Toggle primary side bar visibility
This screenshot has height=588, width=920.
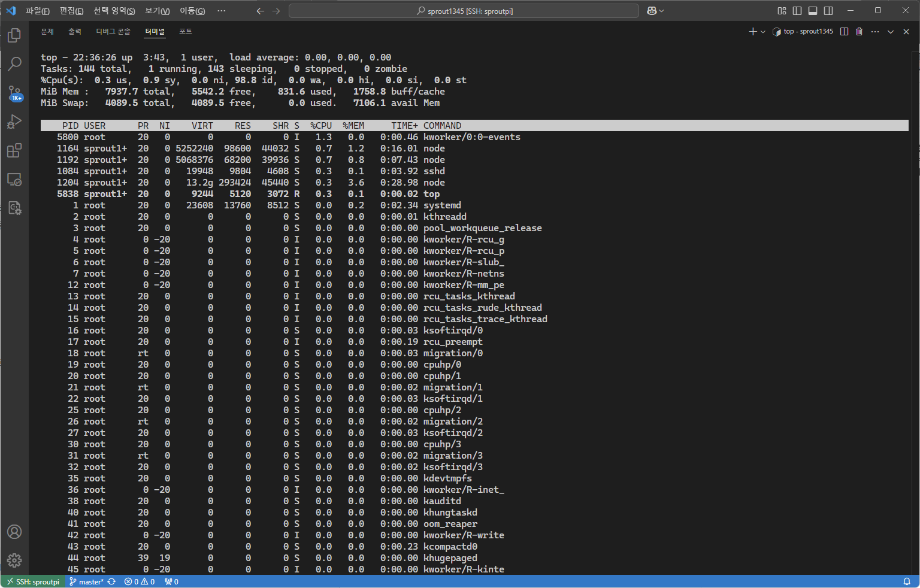click(x=797, y=11)
